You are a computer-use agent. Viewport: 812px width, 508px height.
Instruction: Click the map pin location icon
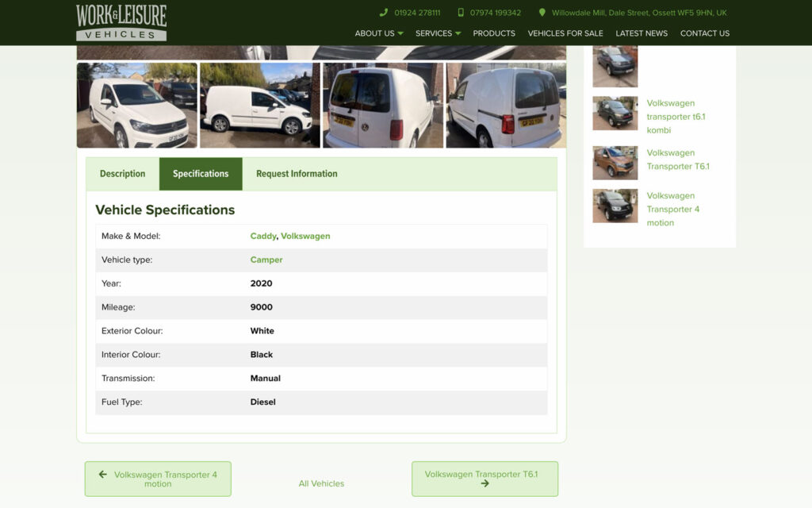(x=542, y=13)
